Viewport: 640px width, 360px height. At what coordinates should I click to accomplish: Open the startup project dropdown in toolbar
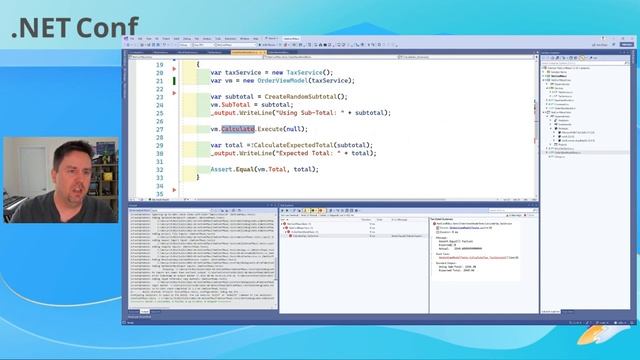coord(236,45)
